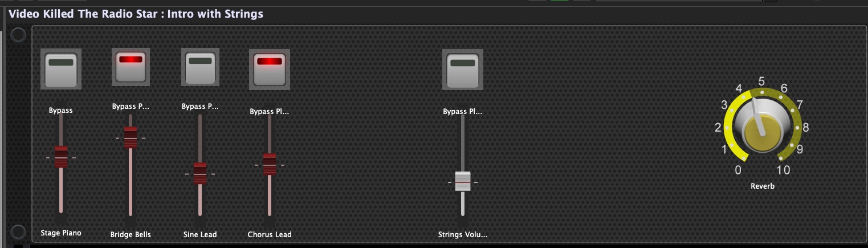The image size is (868, 248).
Task: Click the Bridge Bells fader handle
Action: [131, 137]
